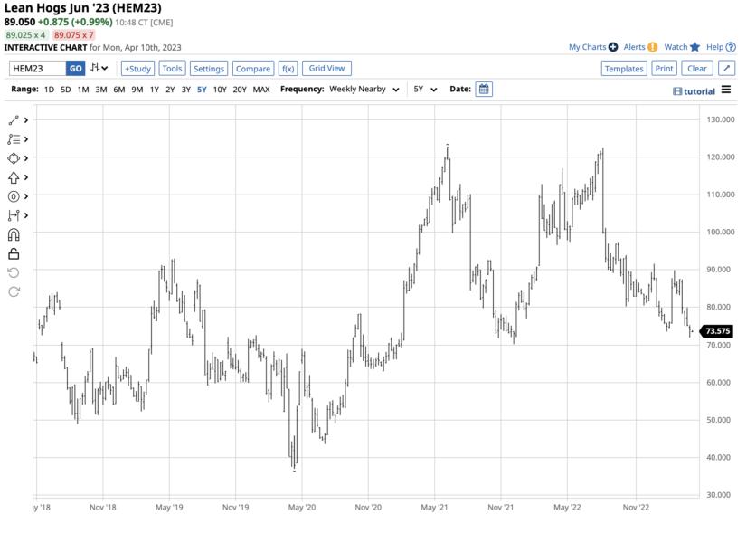Select the 1D range

pyautogui.click(x=49, y=90)
